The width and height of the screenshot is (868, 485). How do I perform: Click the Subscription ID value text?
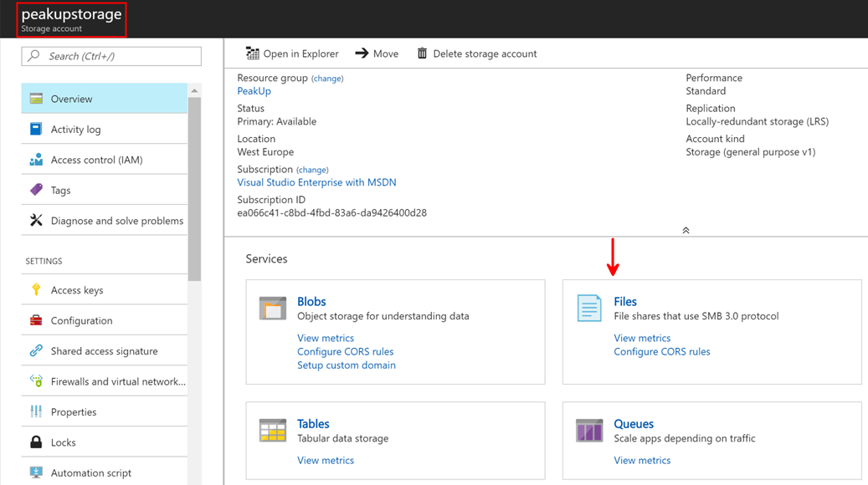coord(332,212)
